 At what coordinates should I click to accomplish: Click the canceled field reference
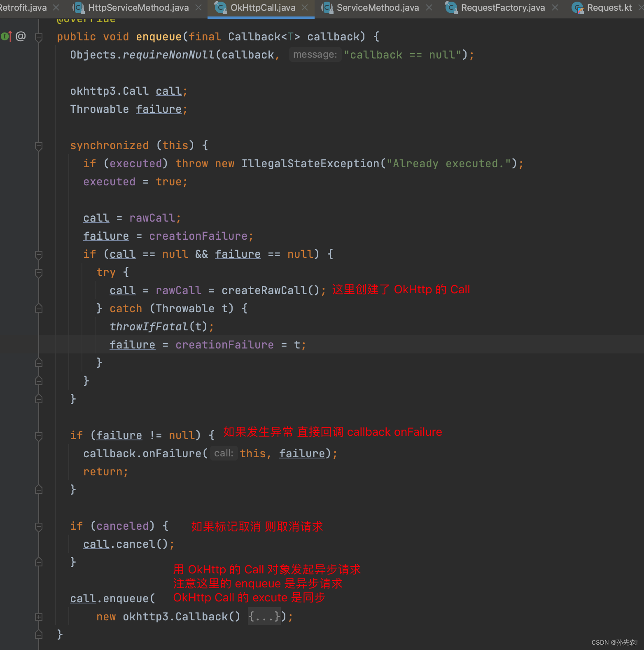[x=122, y=526]
